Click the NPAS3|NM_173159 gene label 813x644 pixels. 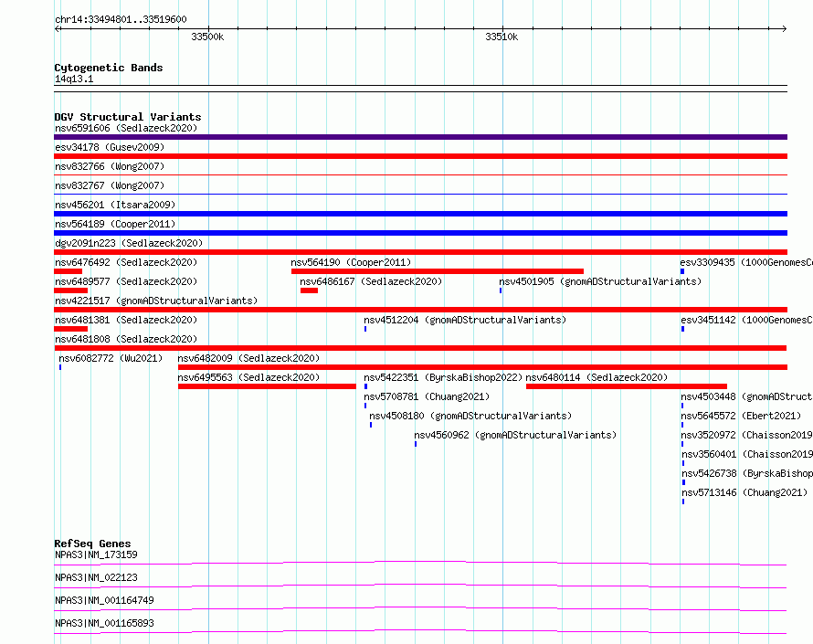(x=96, y=554)
